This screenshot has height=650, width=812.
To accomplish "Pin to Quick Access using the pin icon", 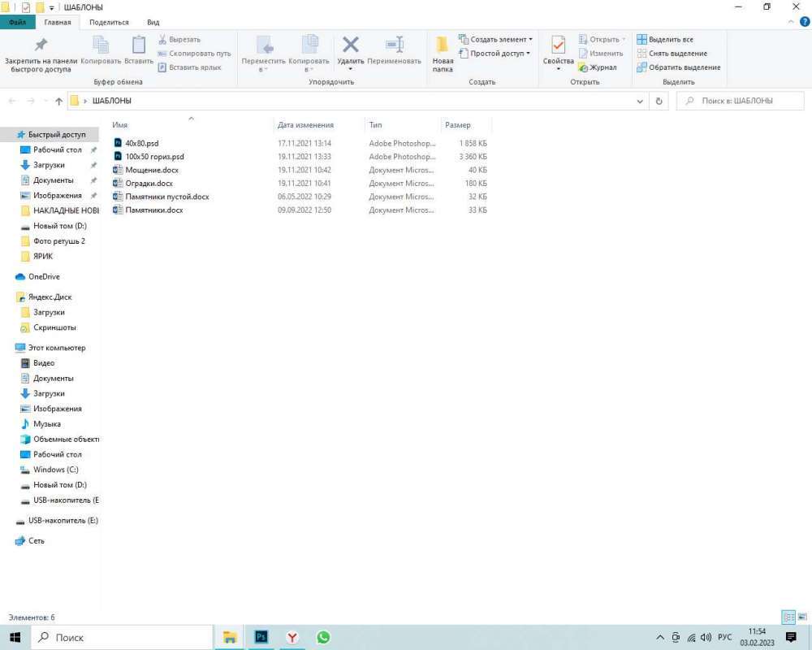I will (41, 45).
